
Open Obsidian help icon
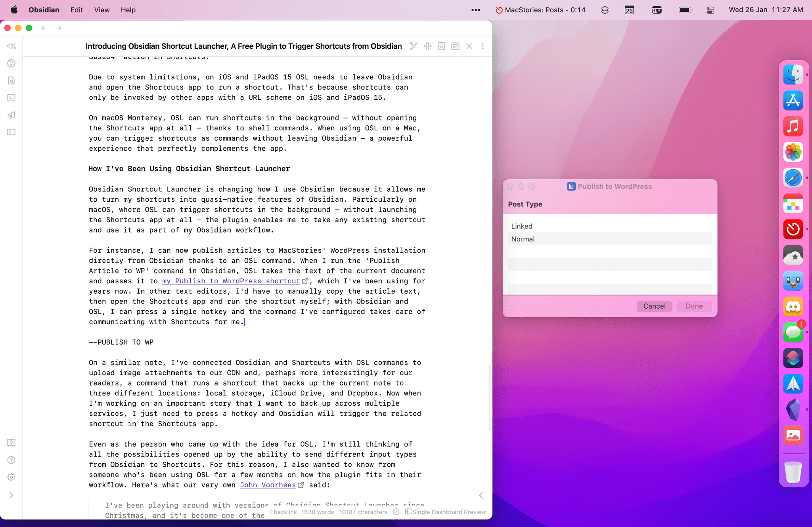(x=11, y=460)
